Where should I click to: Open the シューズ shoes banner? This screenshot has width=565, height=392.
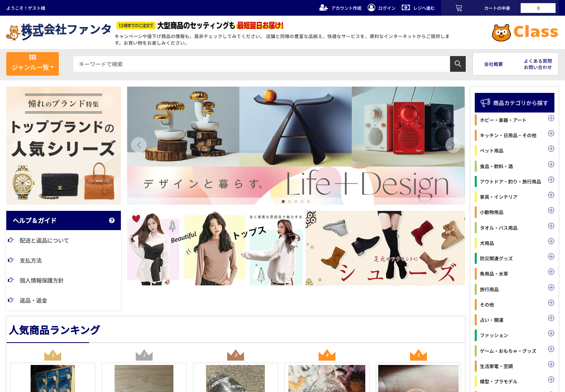(385, 248)
